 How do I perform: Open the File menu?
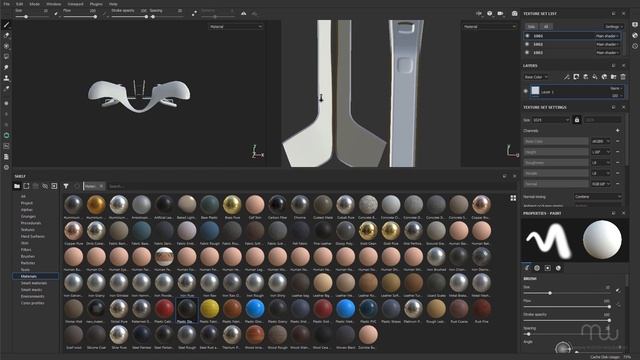7,4
